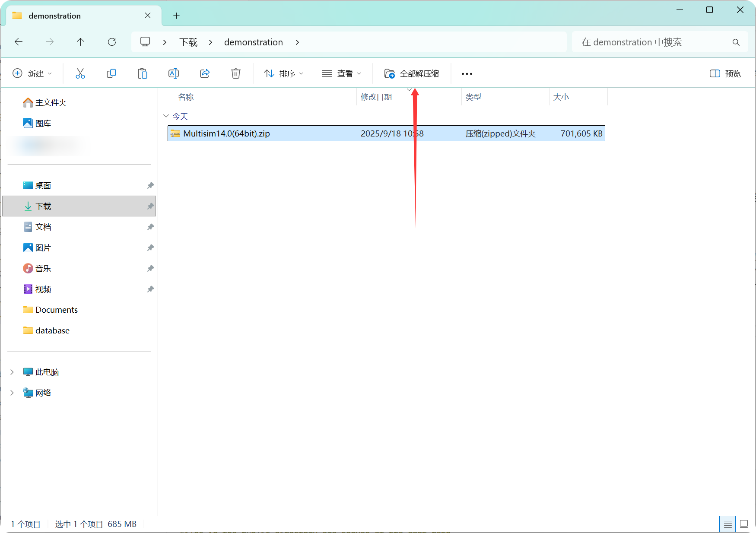756x533 pixels.
Task: Select the demonstration window tab
Action: 84,16
